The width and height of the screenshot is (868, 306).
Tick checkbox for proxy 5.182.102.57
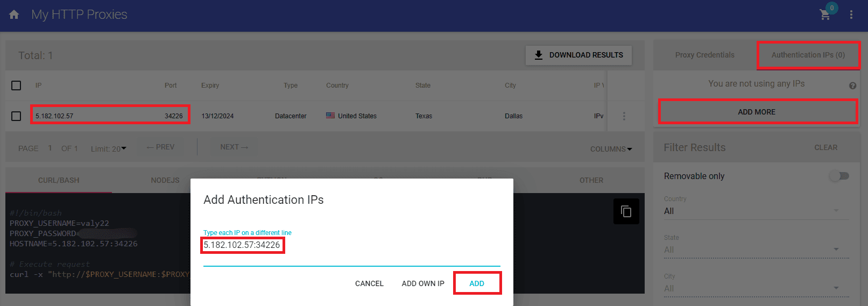pos(16,116)
